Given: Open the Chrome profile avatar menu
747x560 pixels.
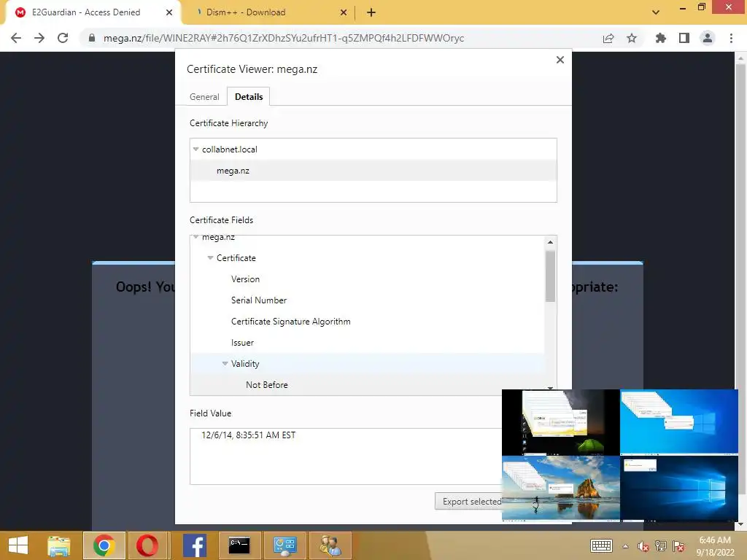Looking at the screenshot, I should (708, 38).
